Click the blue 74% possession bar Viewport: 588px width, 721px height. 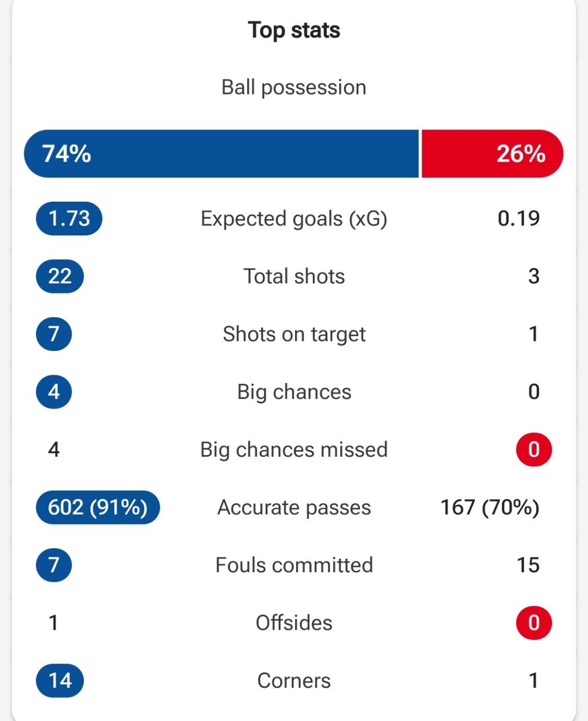point(221,154)
